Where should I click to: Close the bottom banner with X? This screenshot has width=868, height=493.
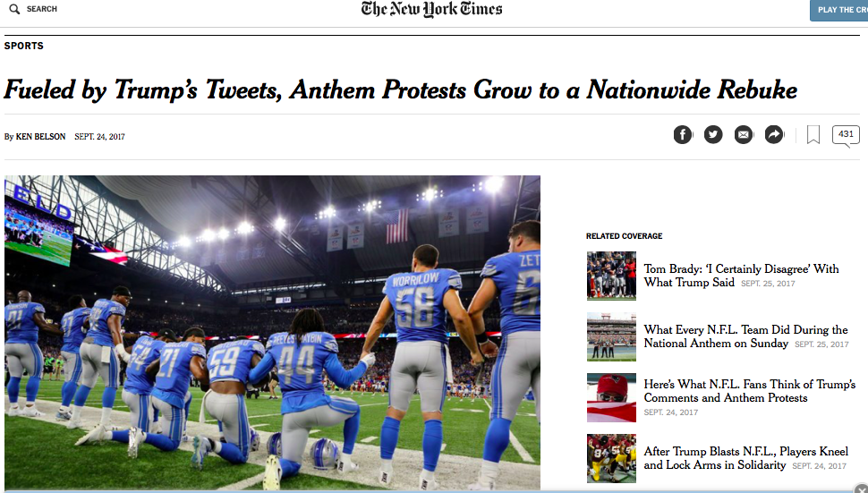point(861,488)
